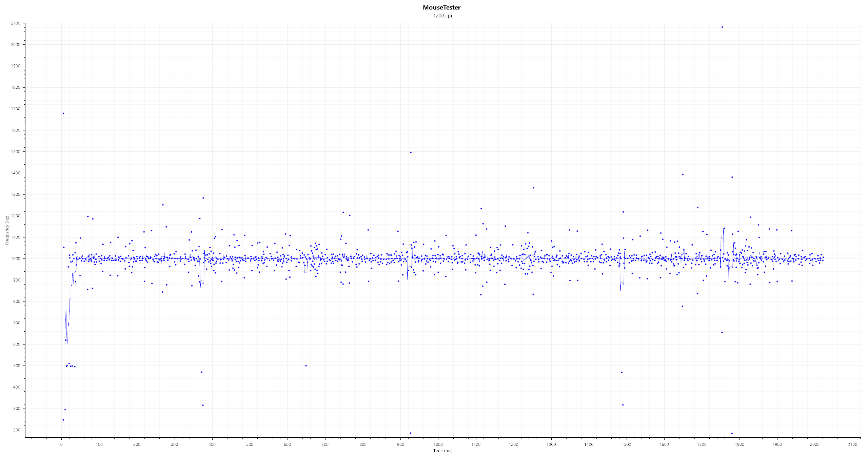Select the lowest point near 927 ms
868x458 pixels.
pos(410,433)
